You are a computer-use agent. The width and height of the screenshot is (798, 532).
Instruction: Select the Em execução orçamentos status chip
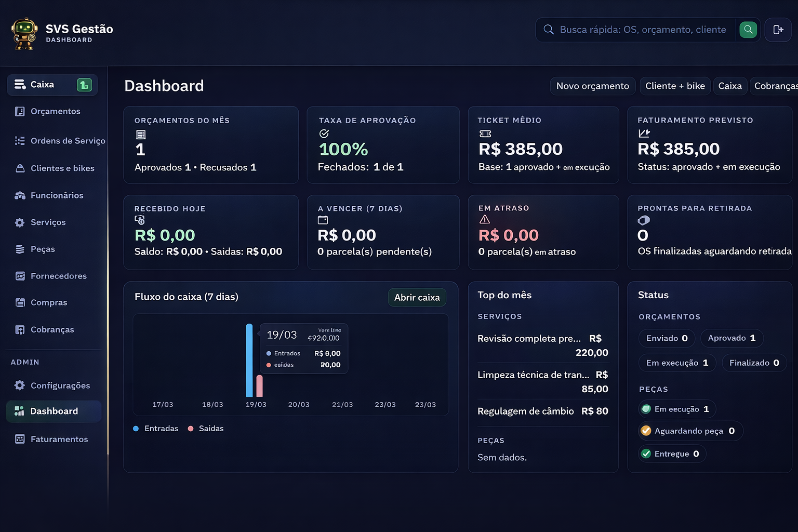pos(676,363)
